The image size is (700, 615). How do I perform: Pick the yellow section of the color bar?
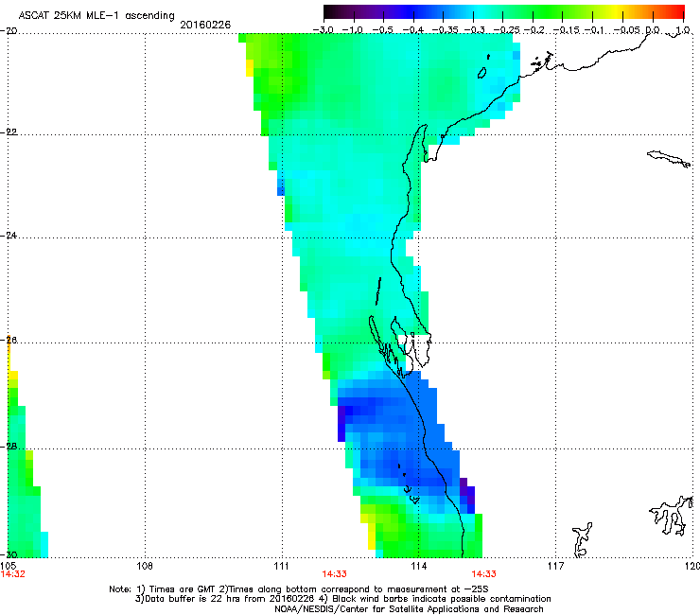615,12
